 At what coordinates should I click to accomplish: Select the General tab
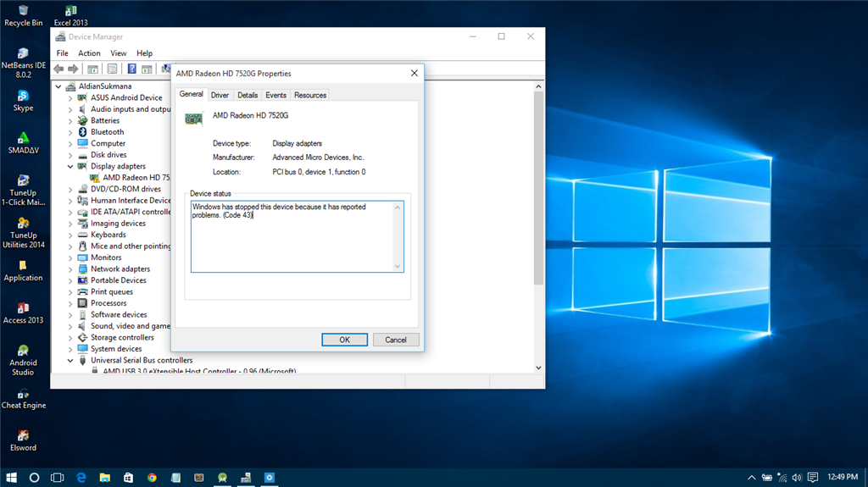(x=191, y=94)
